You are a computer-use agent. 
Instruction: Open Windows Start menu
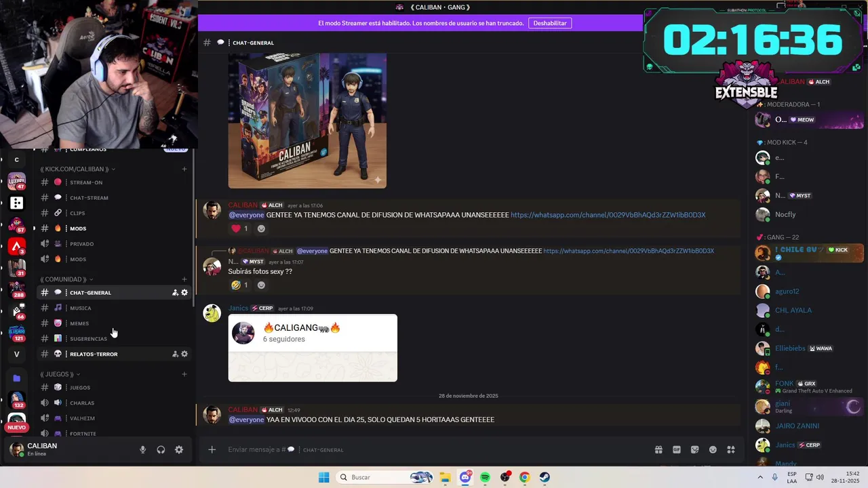point(324,477)
